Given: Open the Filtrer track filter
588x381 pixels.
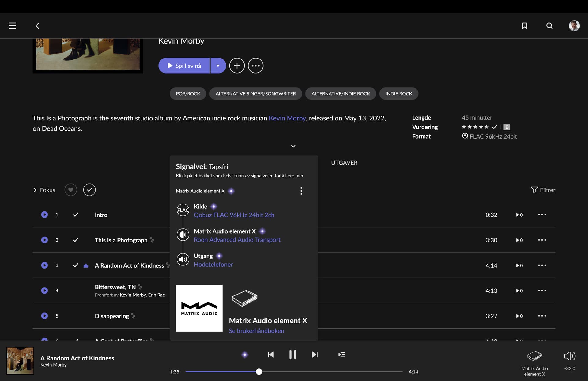Looking at the screenshot, I should pyautogui.click(x=543, y=190).
